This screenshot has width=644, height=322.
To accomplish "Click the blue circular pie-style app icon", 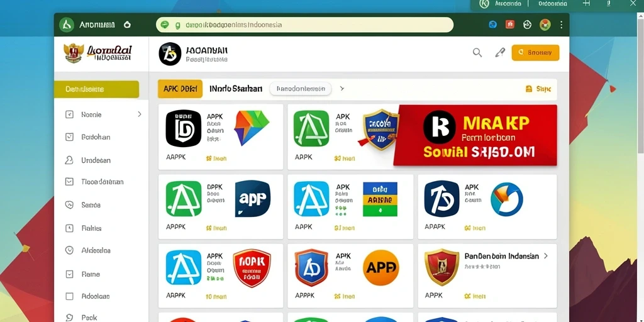I will point(507,199).
